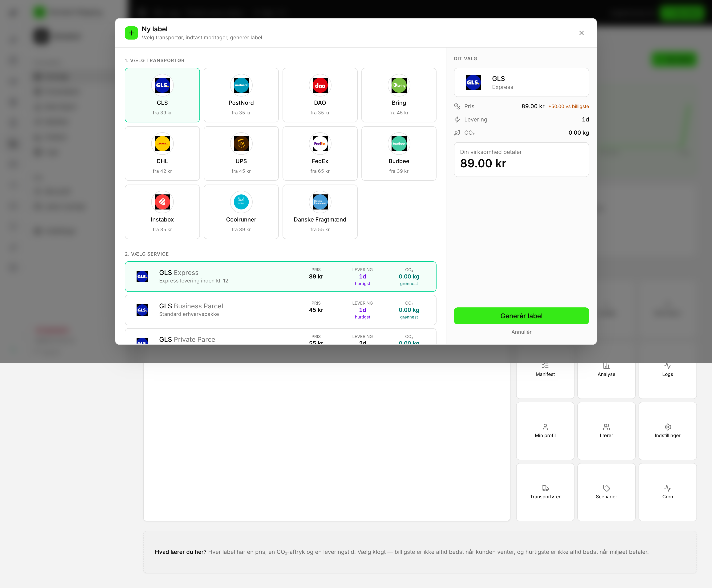
Task: Open the Cron tile
Action: (x=668, y=492)
